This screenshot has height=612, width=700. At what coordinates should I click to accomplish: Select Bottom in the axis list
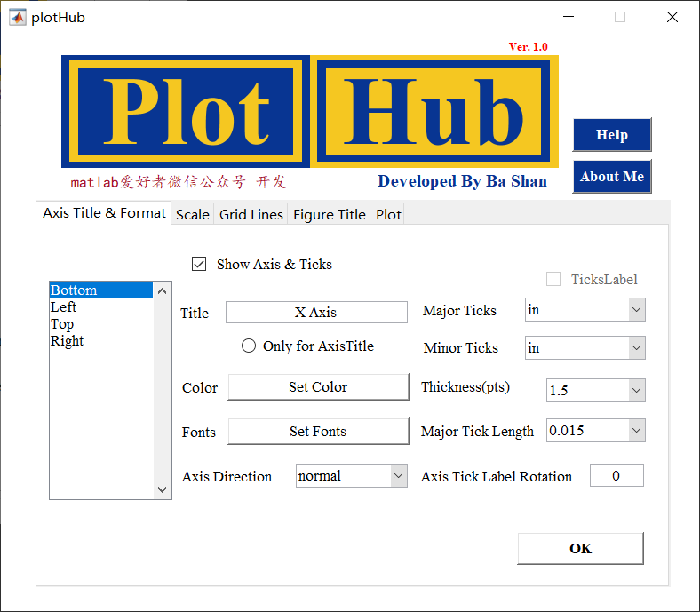101,290
